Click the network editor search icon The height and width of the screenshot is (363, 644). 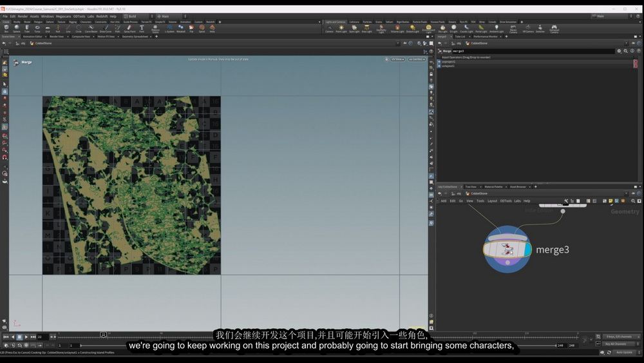click(x=633, y=201)
